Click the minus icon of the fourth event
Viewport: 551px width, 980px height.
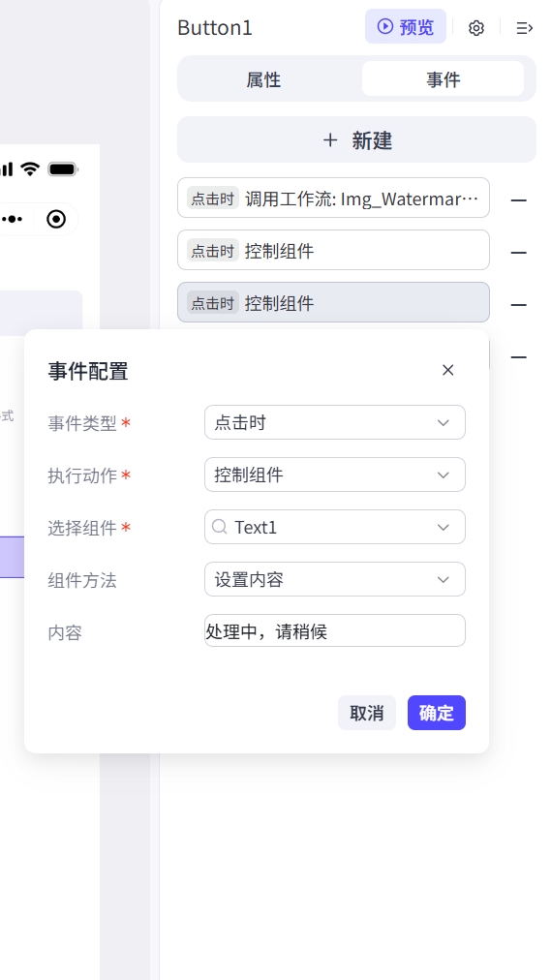pos(518,357)
